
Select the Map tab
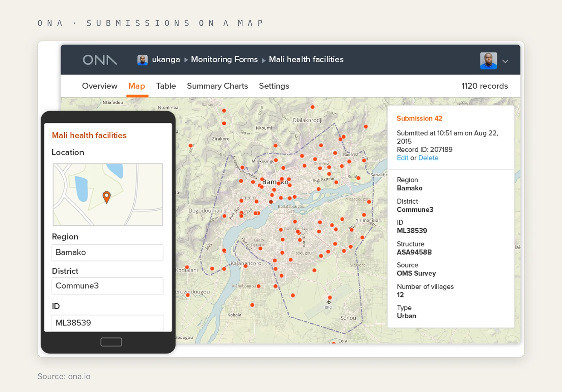point(137,86)
